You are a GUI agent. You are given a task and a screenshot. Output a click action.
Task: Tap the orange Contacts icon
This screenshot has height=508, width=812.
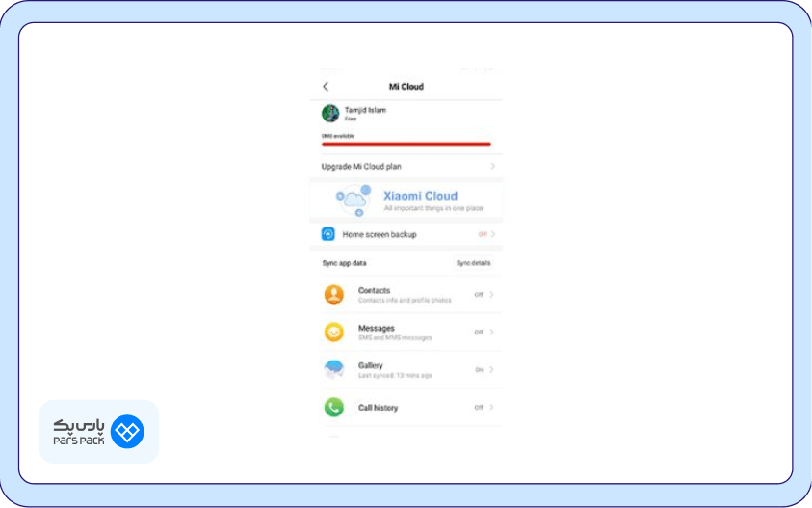pyautogui.click(x=334, y=295)
